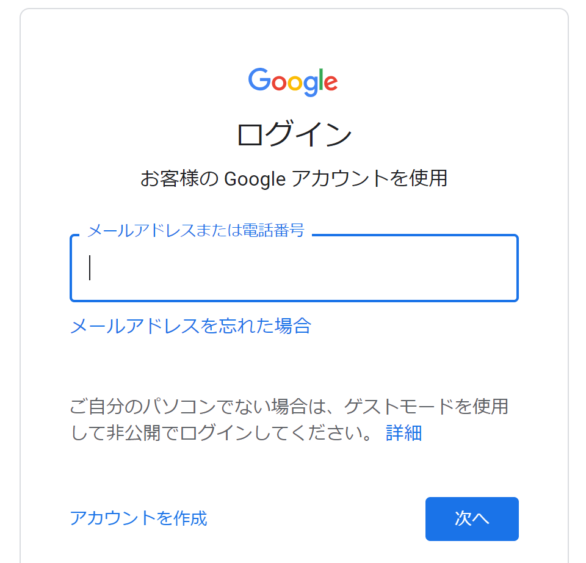
Task: Focus the email or phone number field
Action: (294, 268)
